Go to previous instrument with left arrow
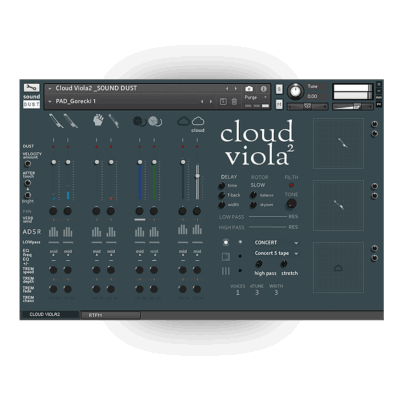Image resolution: width=400 pixels, height=400 pixels. point(227,89)
